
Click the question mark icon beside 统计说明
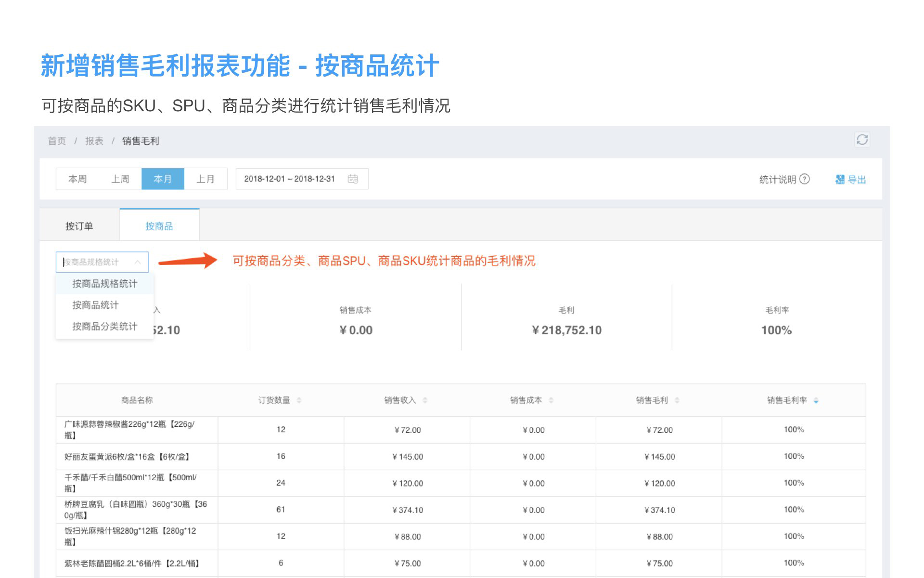805,179
